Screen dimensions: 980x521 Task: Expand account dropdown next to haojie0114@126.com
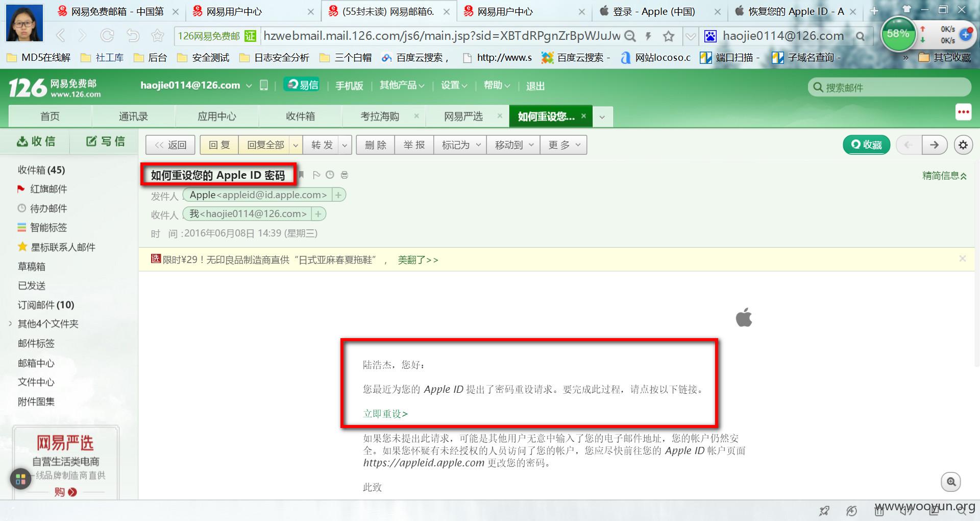249,86
